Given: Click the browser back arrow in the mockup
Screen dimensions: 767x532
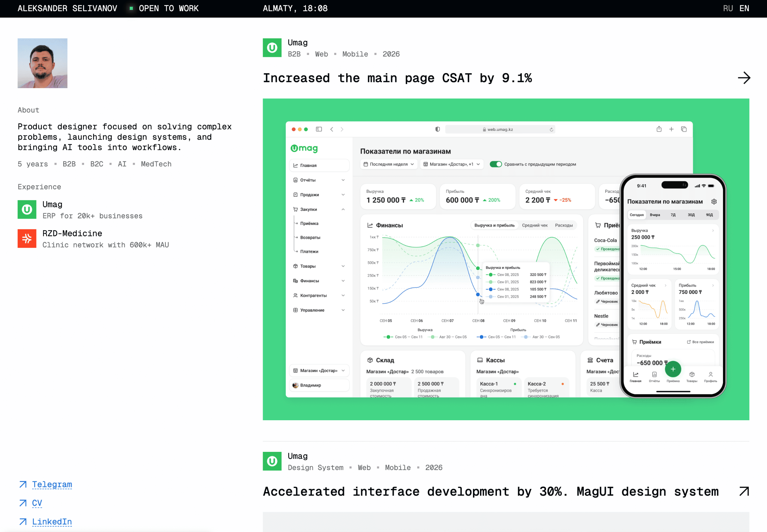Looking at the screenshot, I should click(332, 129).
